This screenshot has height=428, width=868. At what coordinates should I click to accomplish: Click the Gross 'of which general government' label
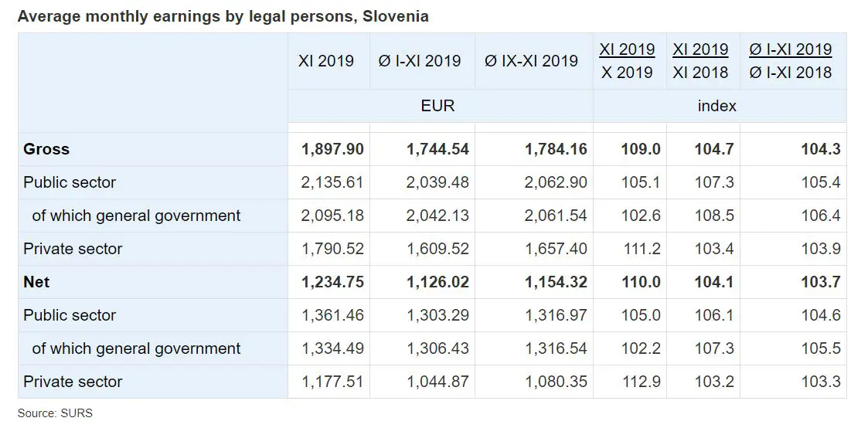tap(136, 216)
